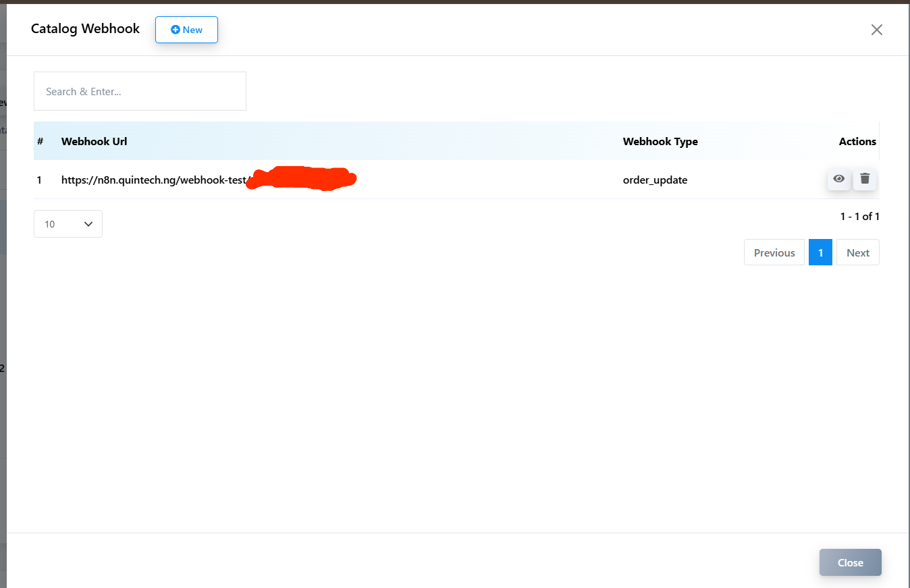The width and height of the screenshot is (910, 588).
Task: Close the Catalog Webhook dialog with X
Action: point(876,30)
